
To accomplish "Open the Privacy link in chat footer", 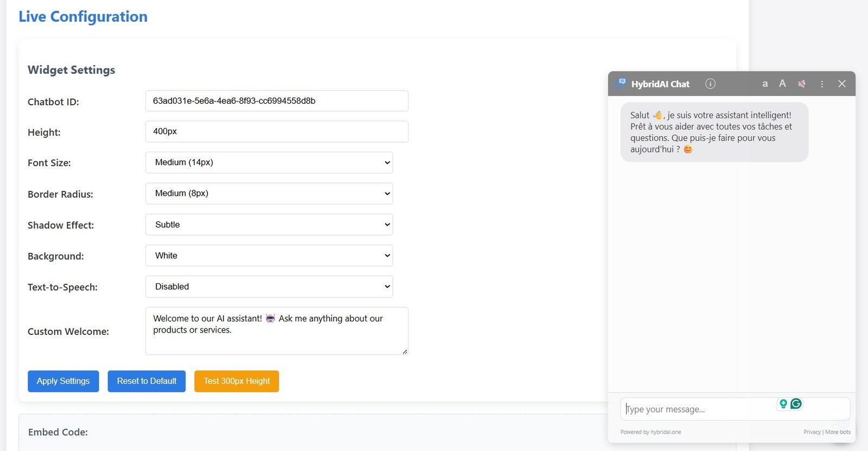I will click(812, 432).
